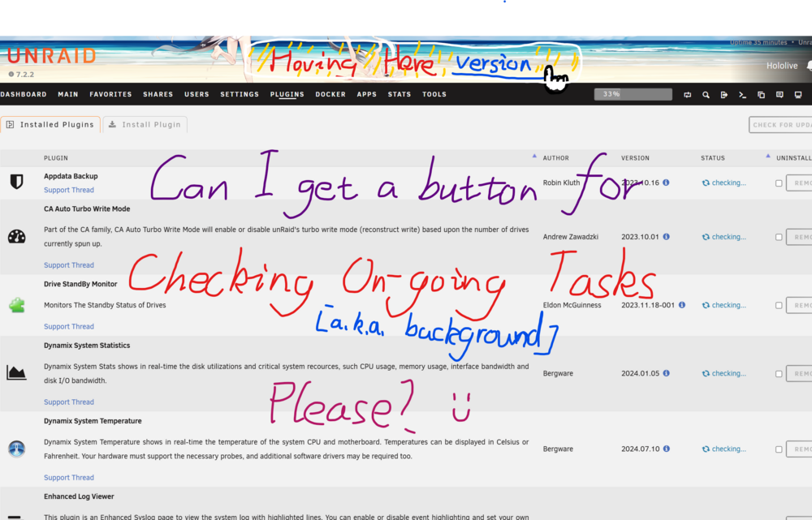Tick the uninstall checkbox for Appdata Backup
Image resolution: width=812 pixels, height=520 pixels.
pos(779,183)
